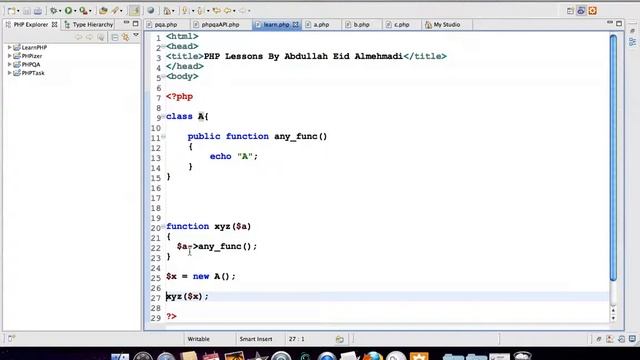
Task: Maximize the PHP Explorer panel
Action: coord(136,24)
